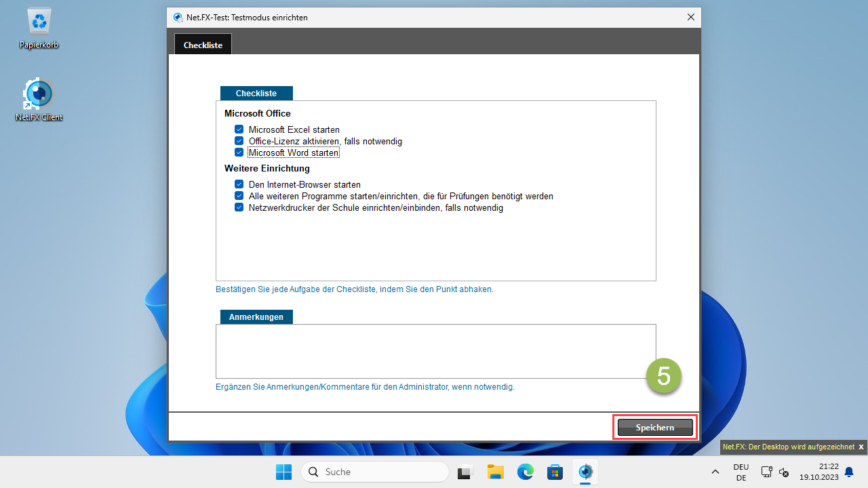This screenshot has width=868, height=488.
Task: Click the 'Bestätigen Sie jede Aufgabe' hint
Action: coord(355,289)
